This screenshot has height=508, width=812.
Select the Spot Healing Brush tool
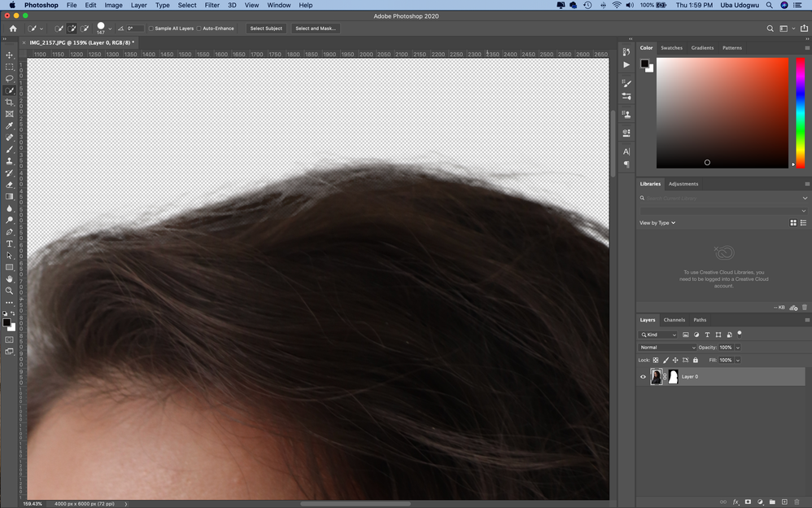pyautogui.click(x=9, y=138)
